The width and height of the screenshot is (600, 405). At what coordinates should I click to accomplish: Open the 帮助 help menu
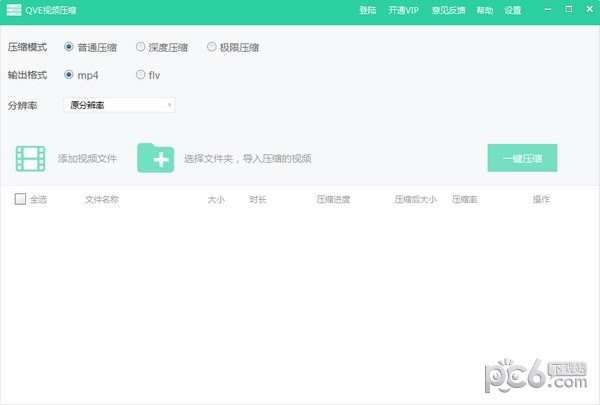484,10
